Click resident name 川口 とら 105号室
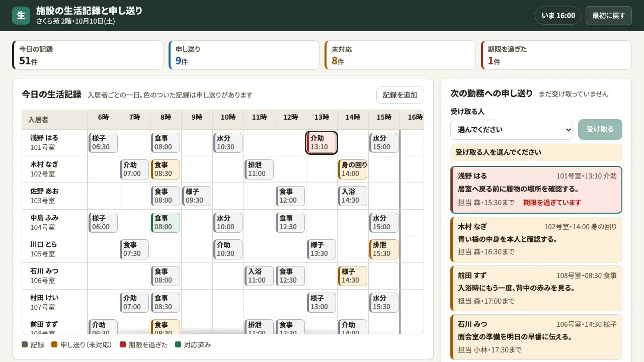Screen dimensions: 644x362 55,249
